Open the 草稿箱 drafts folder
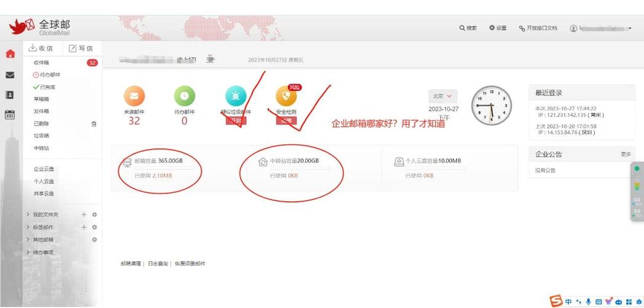The image size is (644, 308). [x=41, y=99]
